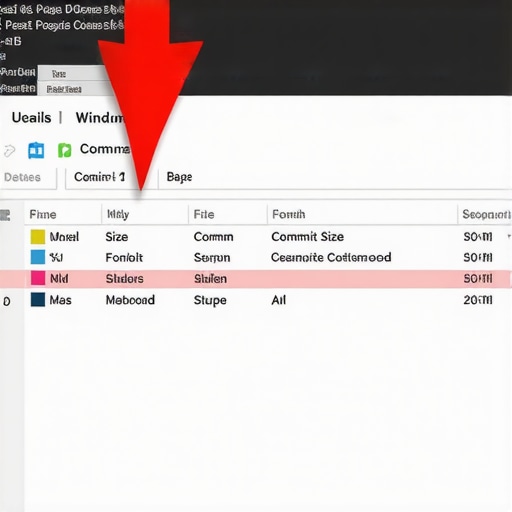The width and height of the screenshot is (512, 512).
Task: Click the green document icon in toolbar
Action: tap(64, 150)
